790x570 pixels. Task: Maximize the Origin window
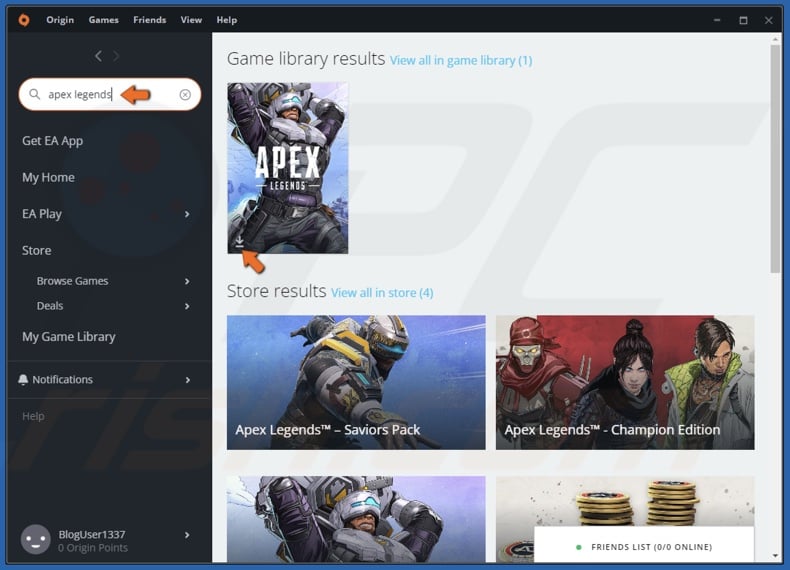(x=743, y=20)
